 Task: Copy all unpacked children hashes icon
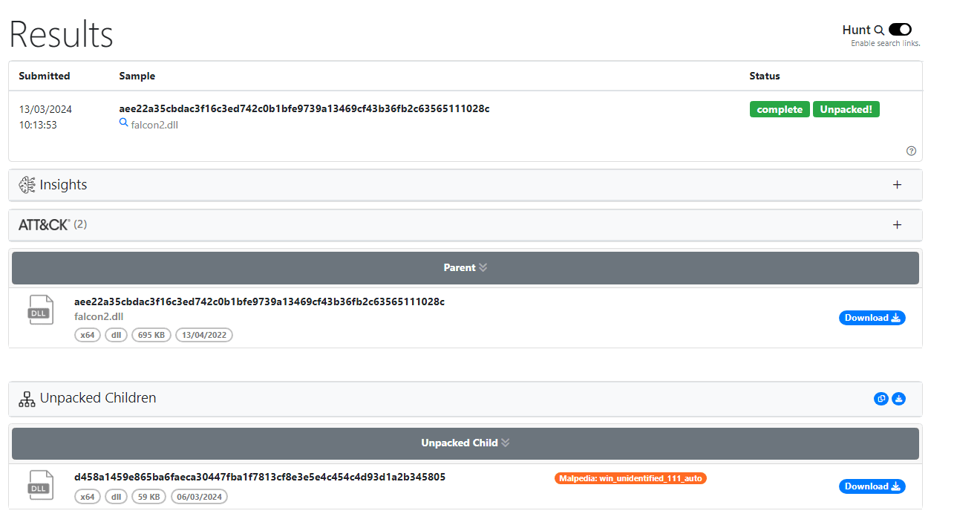881,399
